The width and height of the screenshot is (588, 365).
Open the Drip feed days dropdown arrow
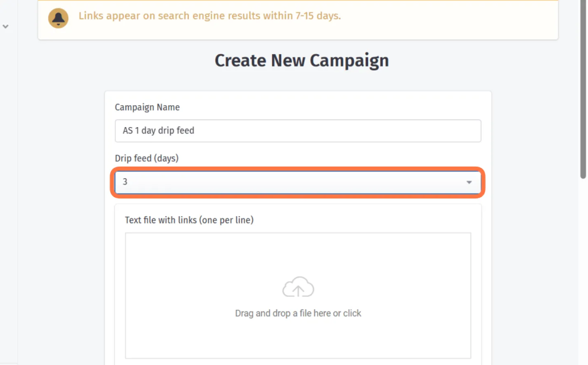469,182
